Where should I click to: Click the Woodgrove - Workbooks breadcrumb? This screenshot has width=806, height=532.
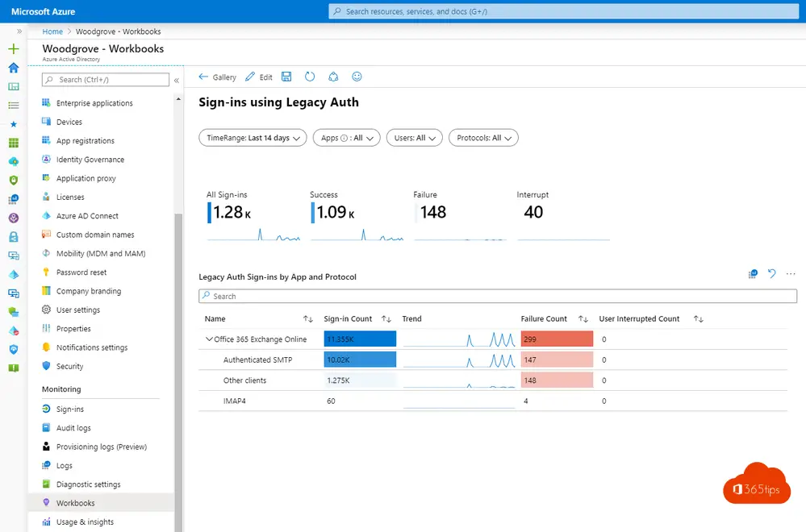tap(119, 31)
